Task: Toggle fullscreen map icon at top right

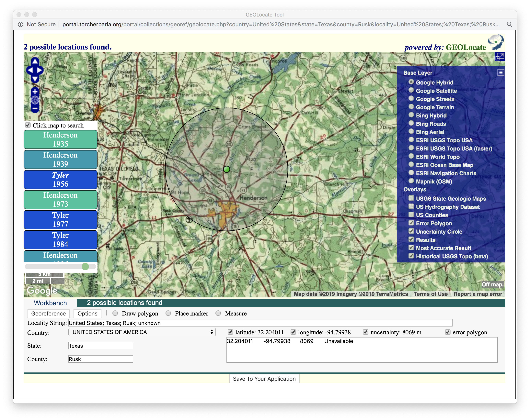Action: (x=500, y=57)
